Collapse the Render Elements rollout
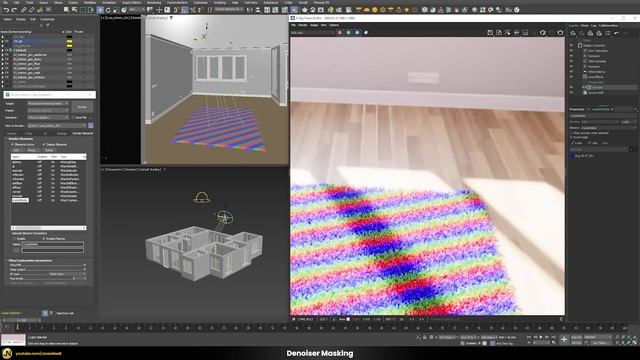 click(20, 139)
